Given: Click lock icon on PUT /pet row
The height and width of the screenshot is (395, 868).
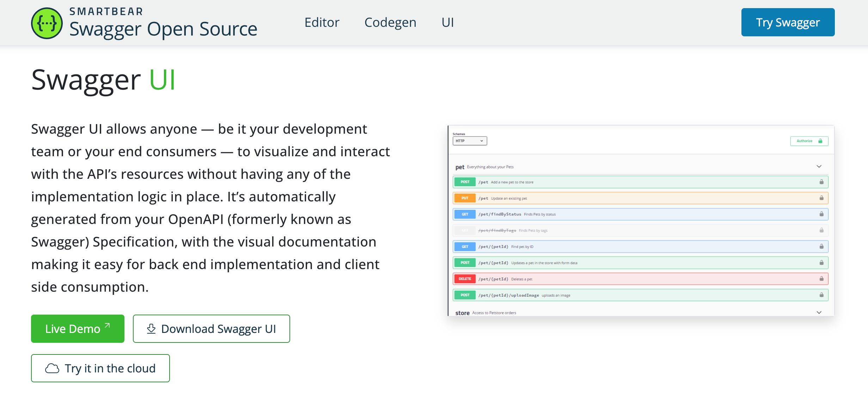Looking at the screenshot, I should point(821,198).
